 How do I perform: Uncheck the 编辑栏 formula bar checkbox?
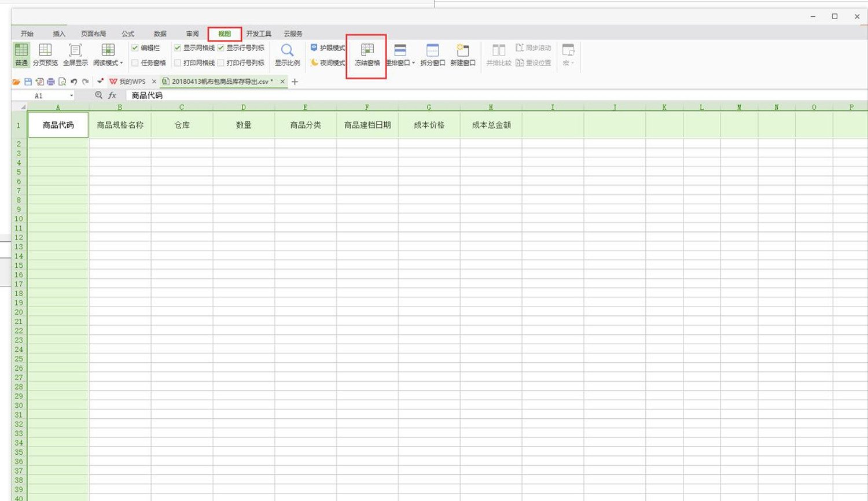pos(135,48)
